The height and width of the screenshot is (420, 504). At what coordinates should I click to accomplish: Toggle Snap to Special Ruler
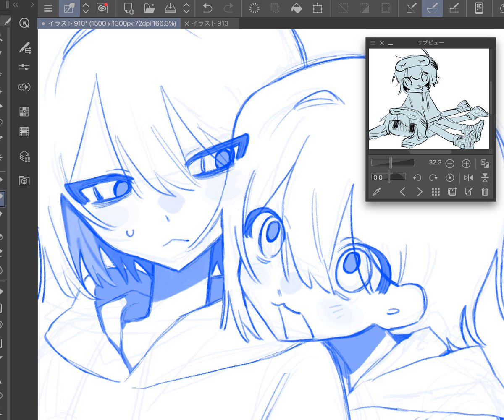pyautogui.click(x=432, y=8)
